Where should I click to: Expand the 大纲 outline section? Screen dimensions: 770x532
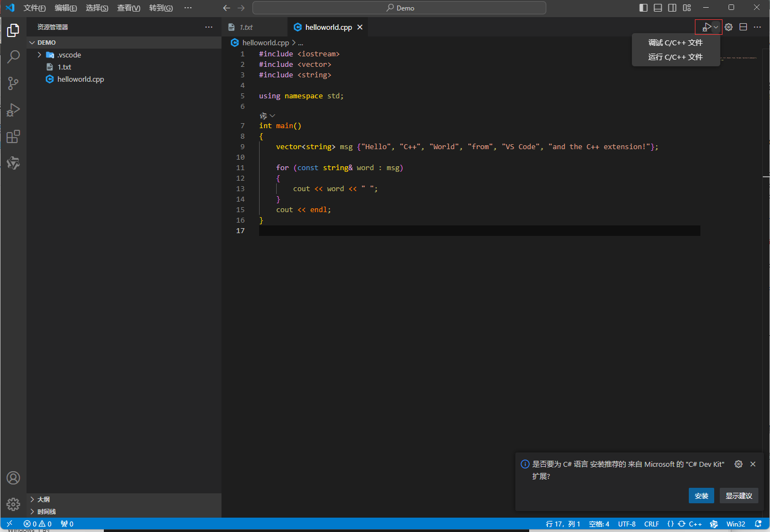click(124, 499)
